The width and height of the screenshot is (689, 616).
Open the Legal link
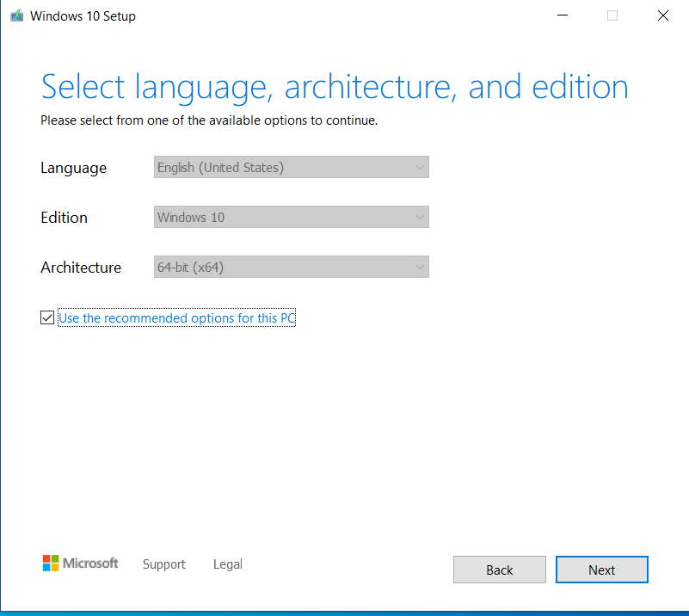[x=228, y=564]
